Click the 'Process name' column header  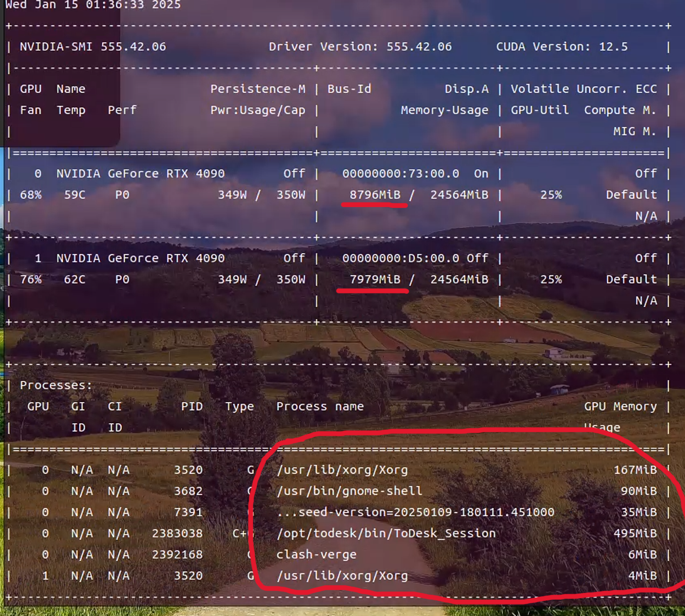tap(320, 406)
